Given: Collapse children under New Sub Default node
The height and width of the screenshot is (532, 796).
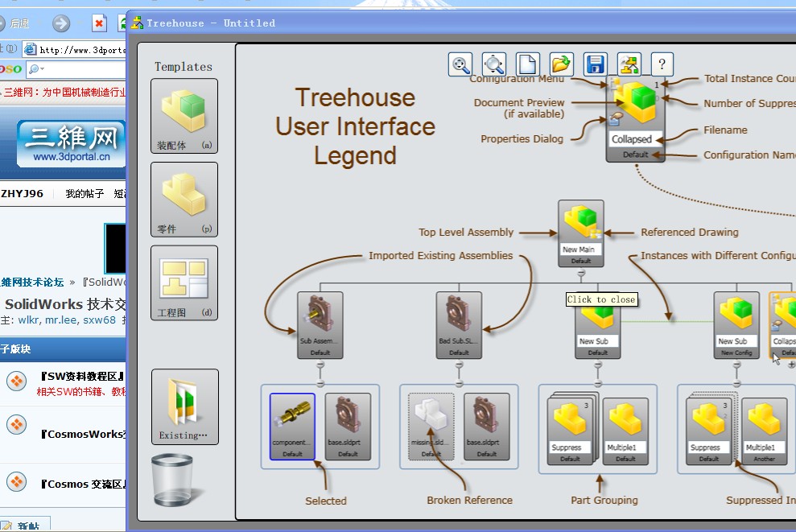Looking at the screenshot, I should tap(598, 365).
